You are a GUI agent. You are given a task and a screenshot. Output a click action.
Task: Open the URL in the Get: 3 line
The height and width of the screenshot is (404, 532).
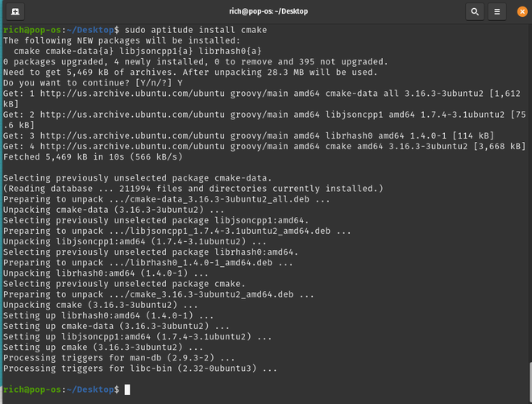(132, 135)
